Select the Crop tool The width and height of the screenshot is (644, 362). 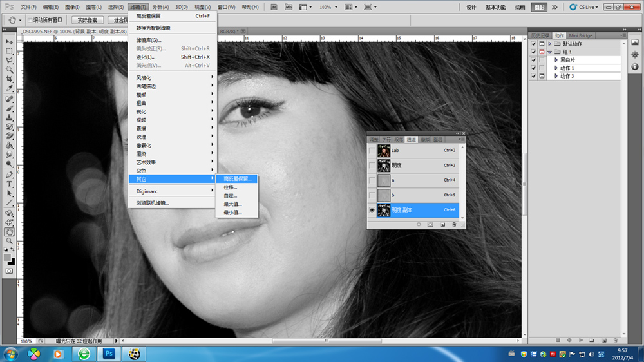coord(10,79)
